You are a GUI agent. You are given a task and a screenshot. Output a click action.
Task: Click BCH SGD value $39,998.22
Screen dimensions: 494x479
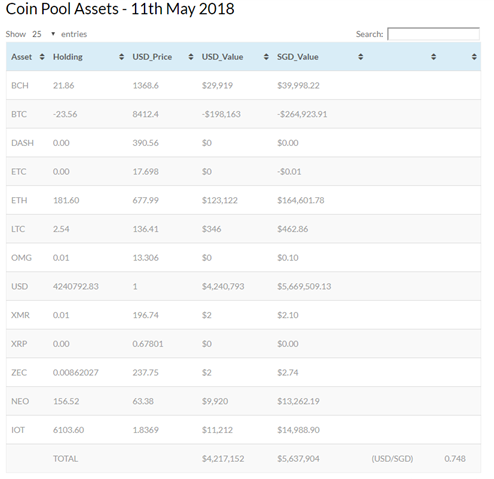pos(298,86)
